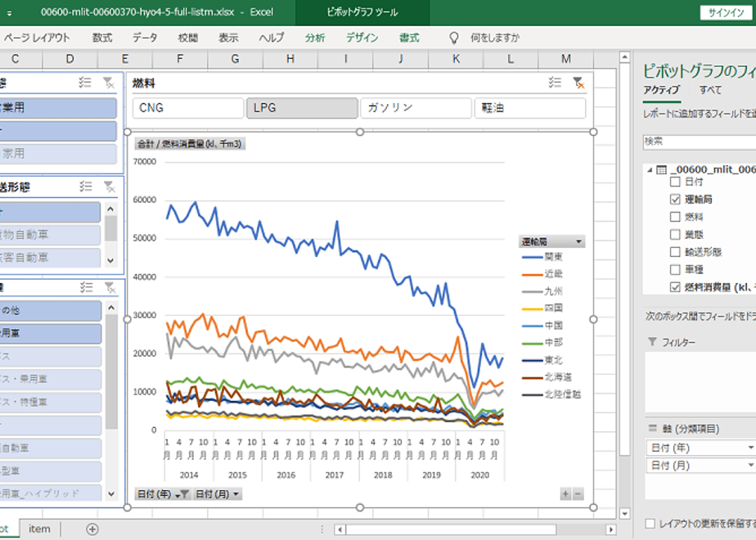Click the 関東 blue legend entry

[542, 257]
